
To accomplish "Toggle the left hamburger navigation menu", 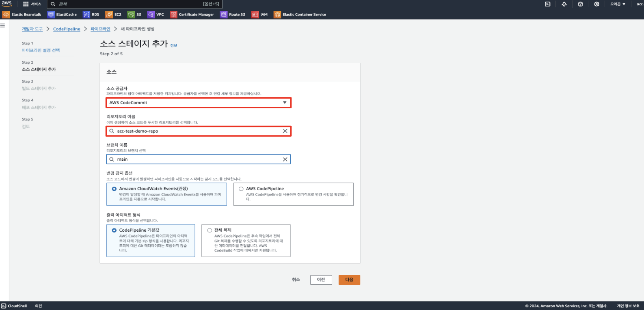I will [x=2, y=25].
